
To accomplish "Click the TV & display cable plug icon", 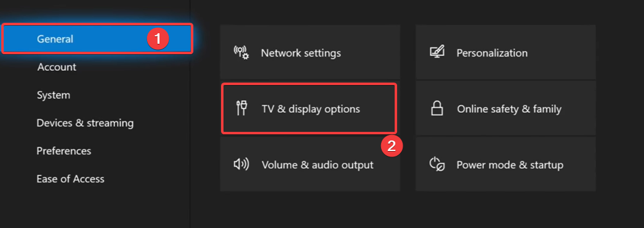I will click(x=241, y=109).
